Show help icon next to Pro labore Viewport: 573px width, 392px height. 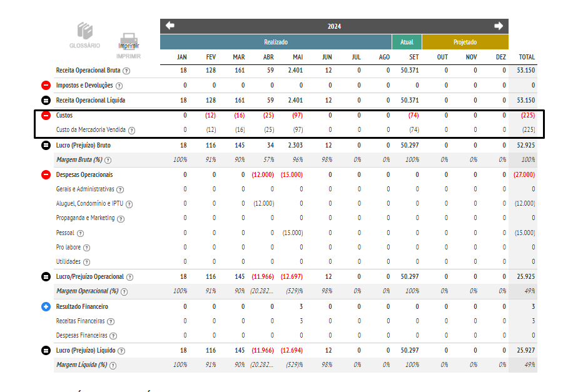click(x=86, y=248)
